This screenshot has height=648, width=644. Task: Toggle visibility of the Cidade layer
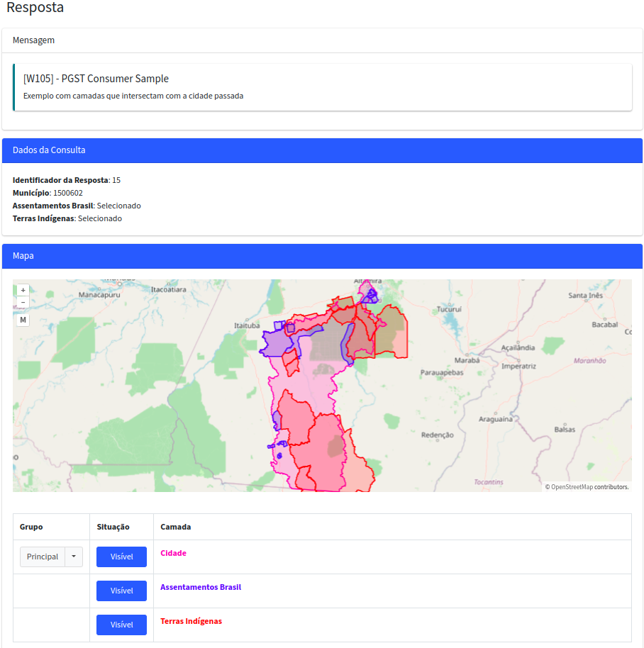pos(121,557)
